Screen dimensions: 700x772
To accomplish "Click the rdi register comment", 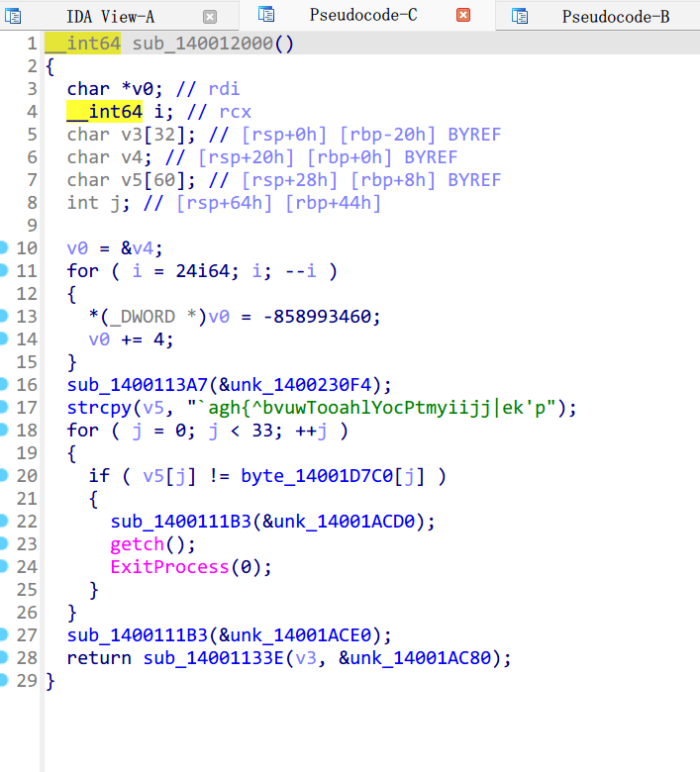I will [224, 89].
